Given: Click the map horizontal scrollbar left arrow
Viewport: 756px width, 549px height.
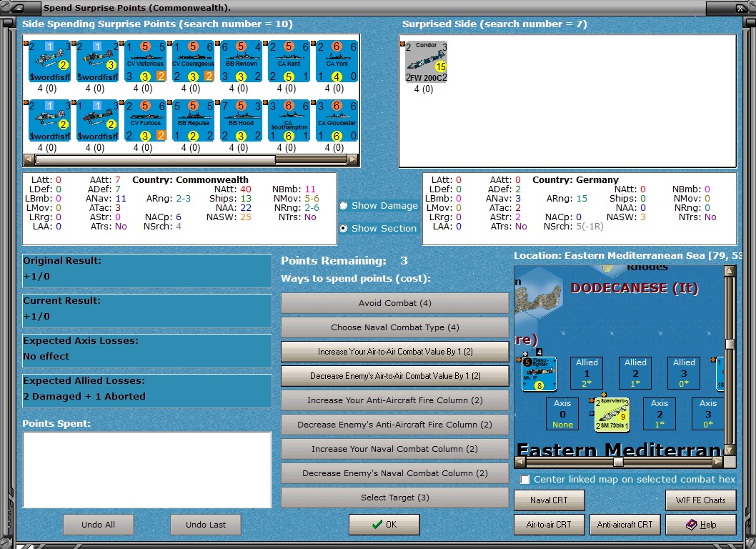Looking at the screenshot, I should coord(520,463).
